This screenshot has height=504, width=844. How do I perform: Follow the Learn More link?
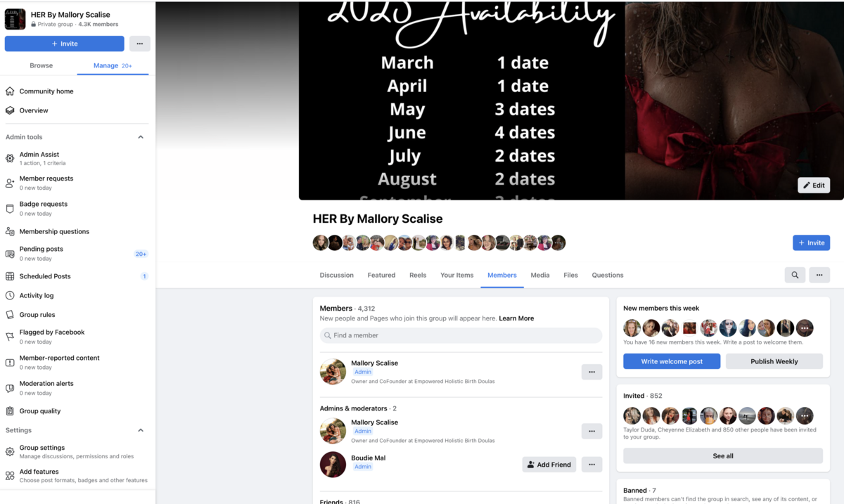coord(516,318)
